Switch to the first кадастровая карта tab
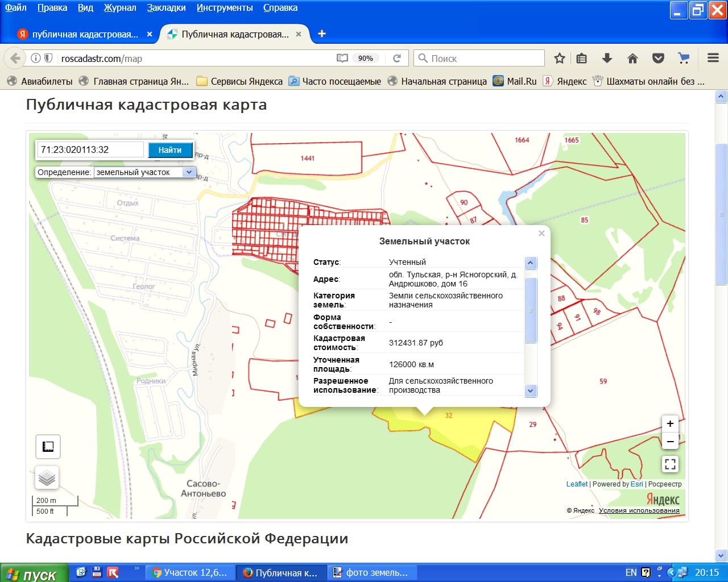The image size is (728, 582). tap(85, 34)
